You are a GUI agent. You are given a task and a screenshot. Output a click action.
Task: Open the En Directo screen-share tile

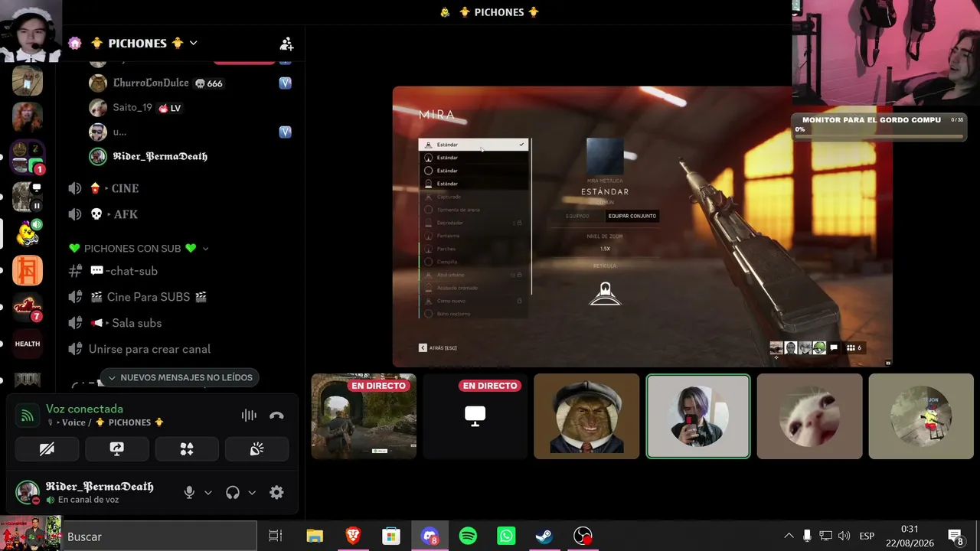click(x=475, y=416)
